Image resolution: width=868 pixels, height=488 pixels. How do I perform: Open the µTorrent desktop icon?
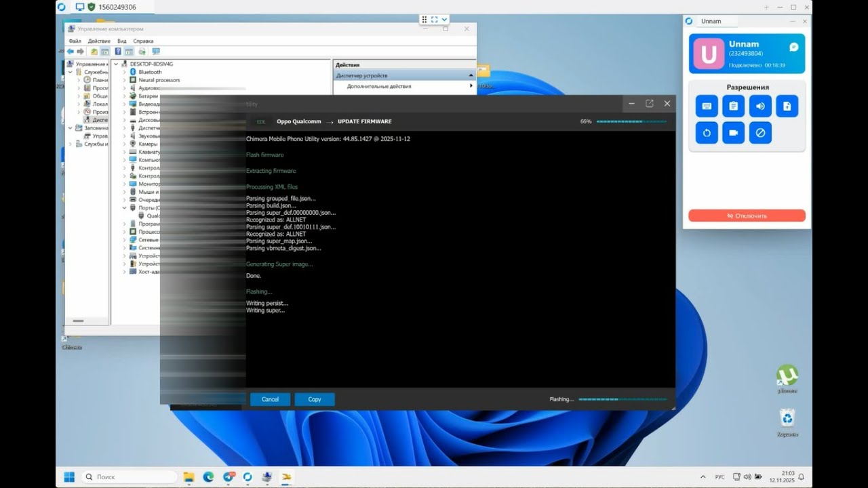[787, 378]
